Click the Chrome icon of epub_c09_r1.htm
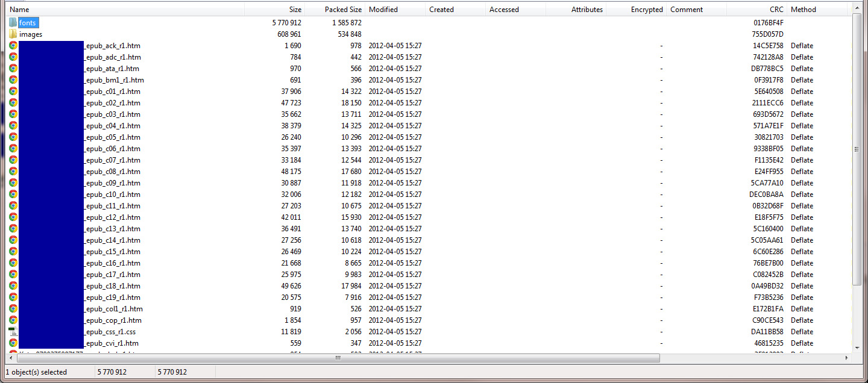The height and width of the screenshot is (383, 868). coord(13,182)
